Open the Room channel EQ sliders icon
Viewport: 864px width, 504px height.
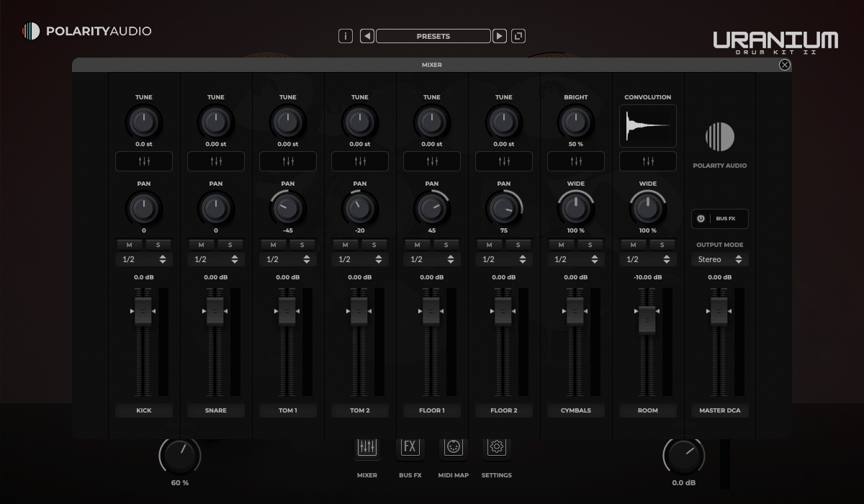pyautogui.click(x=648, y=161)
